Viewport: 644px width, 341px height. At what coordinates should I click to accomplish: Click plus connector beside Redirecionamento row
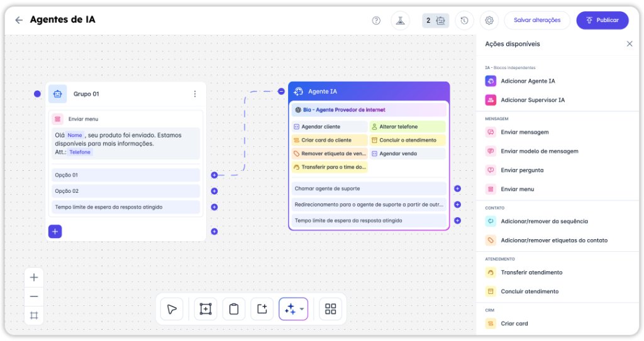pyautogui.click(x=458, y=204)
